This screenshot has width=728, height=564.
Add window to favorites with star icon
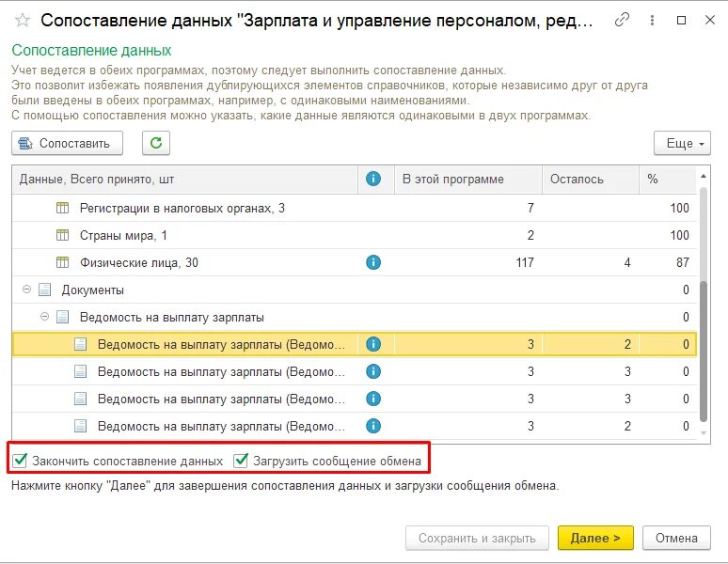[x=23, y=21]
